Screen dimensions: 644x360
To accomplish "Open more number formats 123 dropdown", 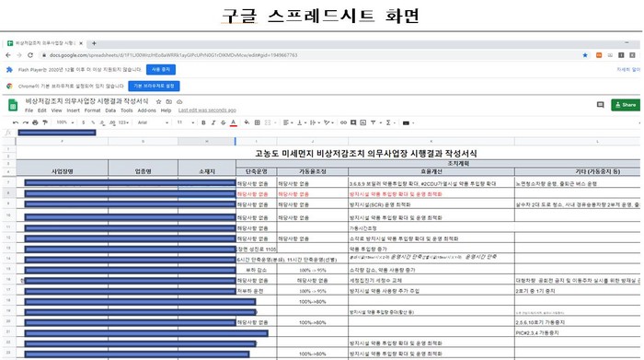I will (123, 122).
